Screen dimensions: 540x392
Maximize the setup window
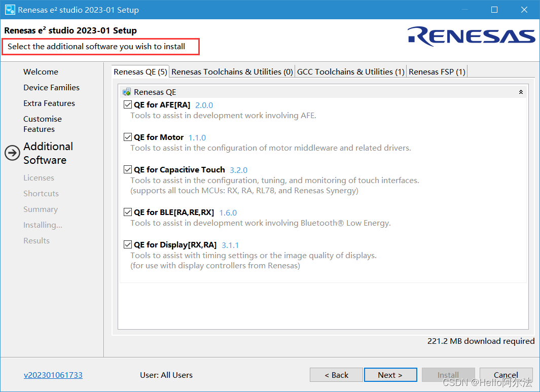tap(494, 10)
